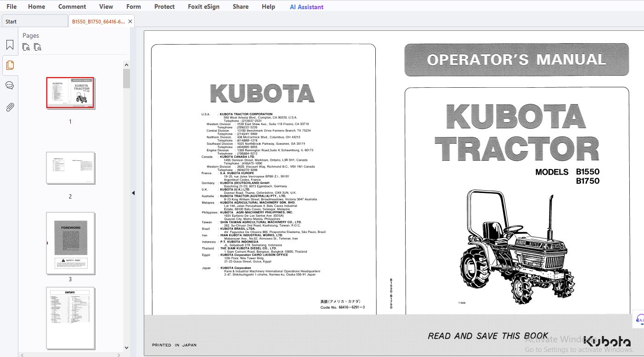The image size is (644, 357).
Task: Click the page number label "3" under thumbnail
Action: pos(70,279)
